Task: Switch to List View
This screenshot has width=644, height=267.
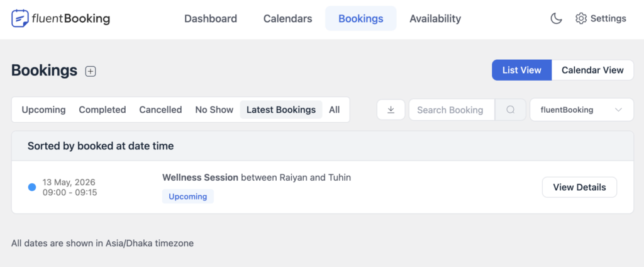Action: click(522, 70)
